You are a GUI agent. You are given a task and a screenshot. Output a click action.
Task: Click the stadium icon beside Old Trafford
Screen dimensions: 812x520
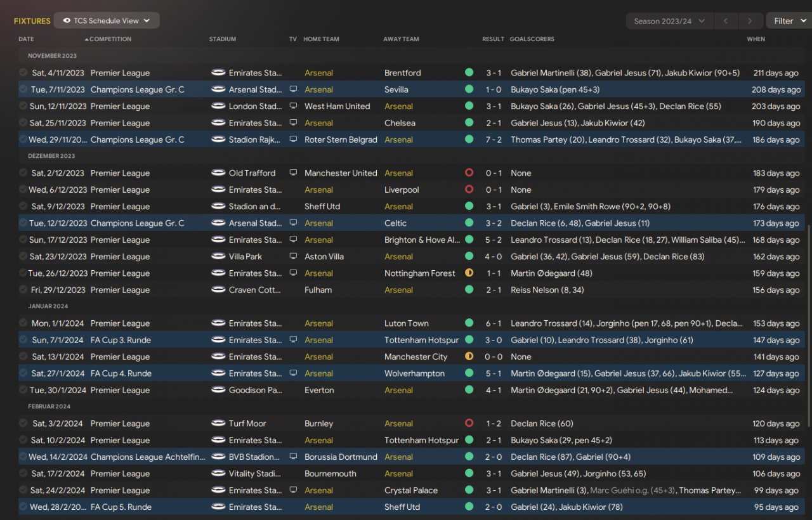218,173
